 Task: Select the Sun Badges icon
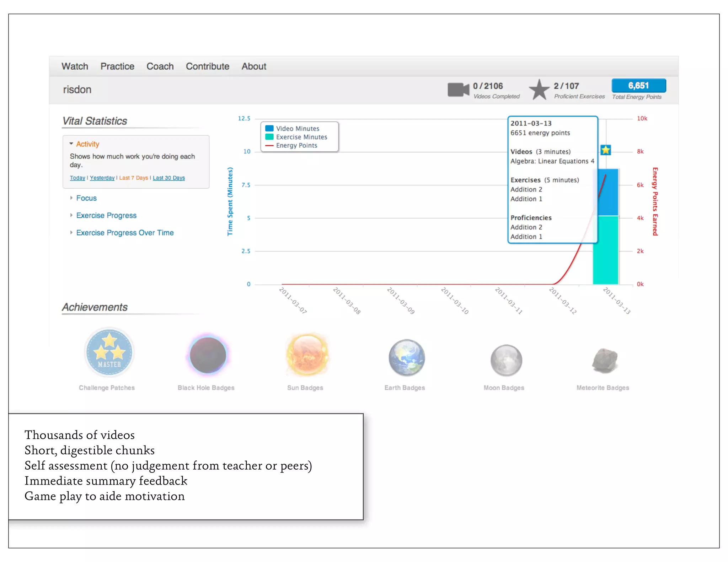point(307,355)
